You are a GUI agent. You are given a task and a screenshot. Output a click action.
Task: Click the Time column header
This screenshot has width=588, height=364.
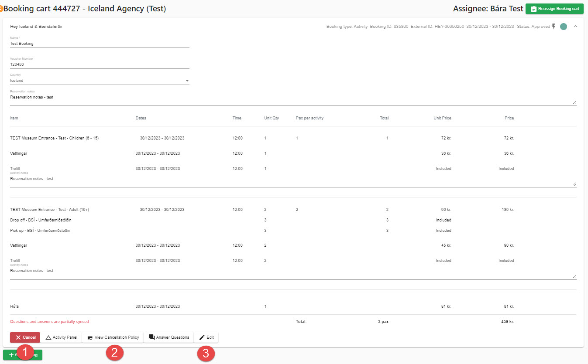pos(237,118)
